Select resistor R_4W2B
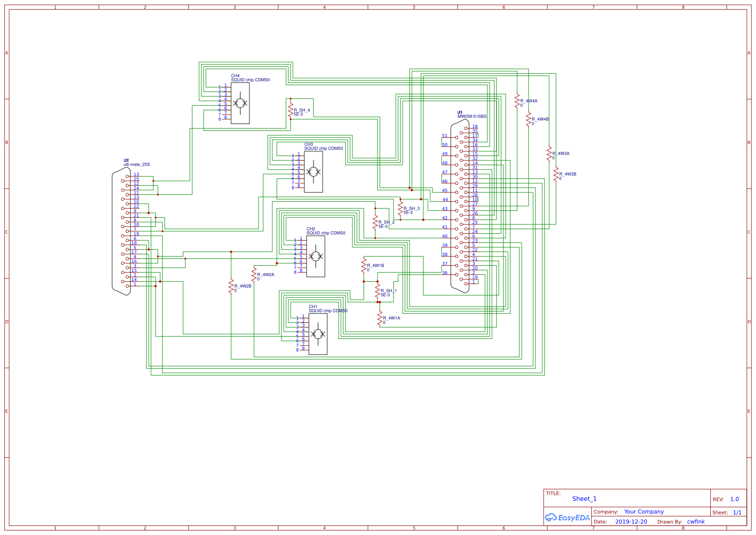The width and height of the screenshot is (756, 535). click(231, 286)
